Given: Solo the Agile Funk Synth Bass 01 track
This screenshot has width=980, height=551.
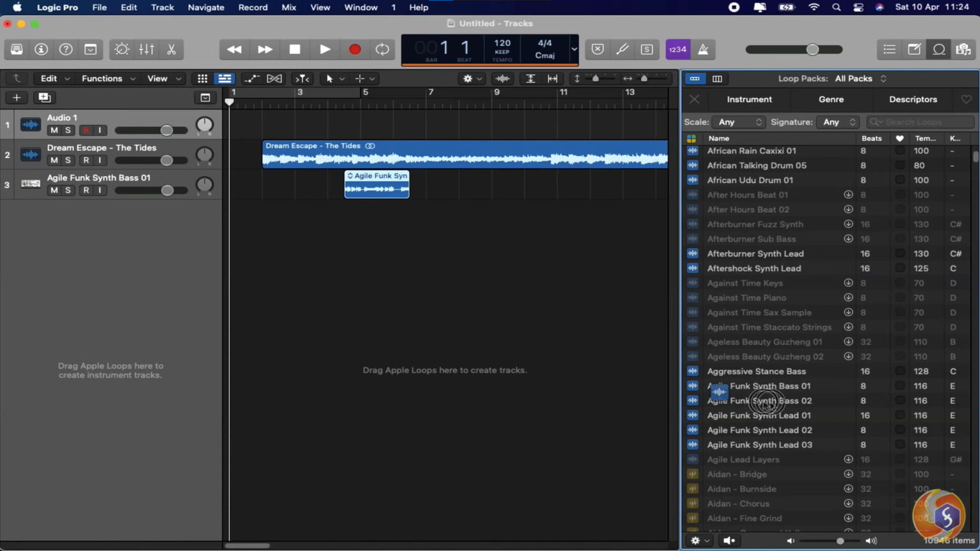Looking at the screenshot, I should click(70, 190).
